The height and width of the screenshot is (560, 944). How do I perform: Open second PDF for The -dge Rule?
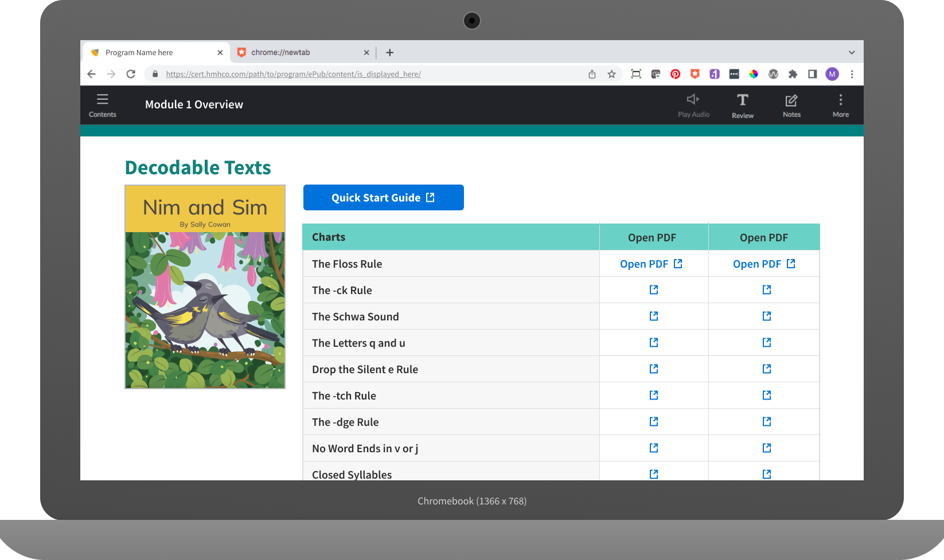[x=767, y=422]
